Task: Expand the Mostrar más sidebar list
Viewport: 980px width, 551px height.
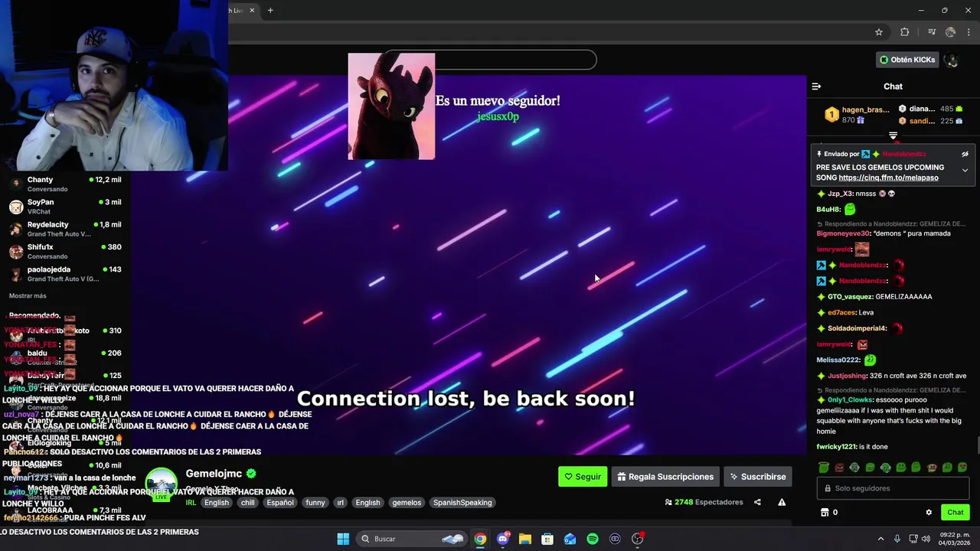Action: coord(28,295)
